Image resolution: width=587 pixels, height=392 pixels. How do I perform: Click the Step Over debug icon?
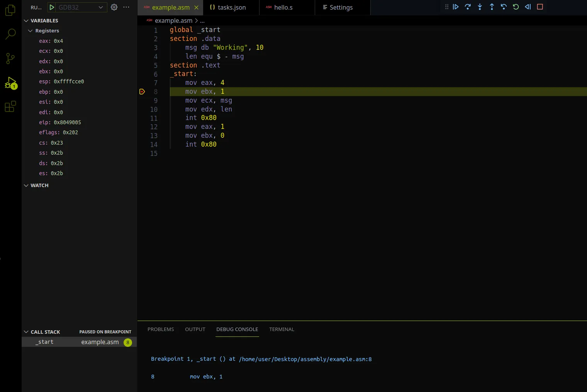tap(468, 7)
